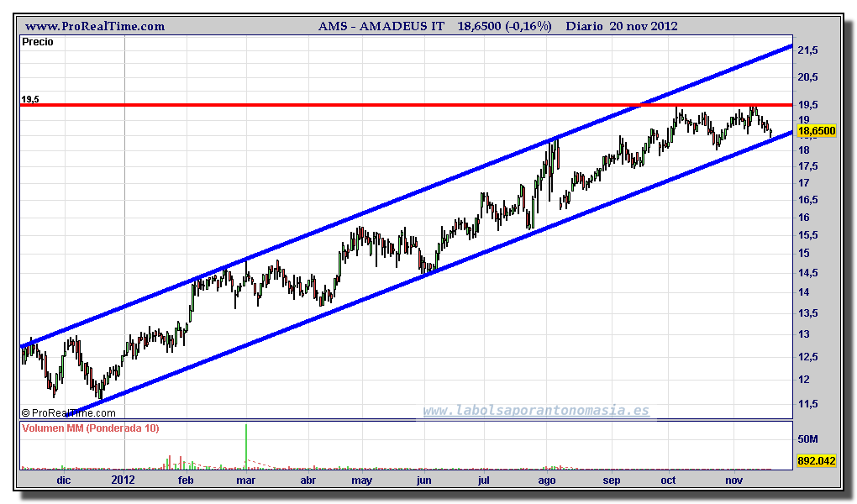Viewport: 857px width, 504px height.
Task: Click the 18,6500 (-0,16%) quote in header
Action: 504,26
